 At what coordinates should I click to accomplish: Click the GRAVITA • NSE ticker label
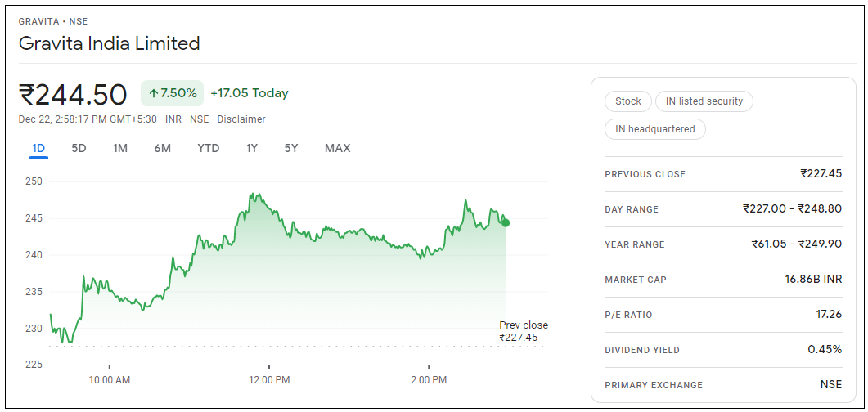(x=53, y=21)
